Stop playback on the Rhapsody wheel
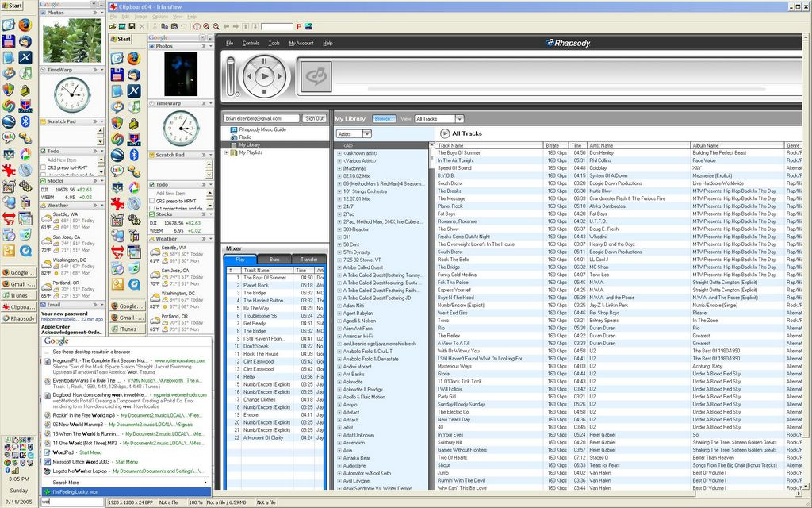This screenshot has height=508, width=812. click(x=264, y=92)
